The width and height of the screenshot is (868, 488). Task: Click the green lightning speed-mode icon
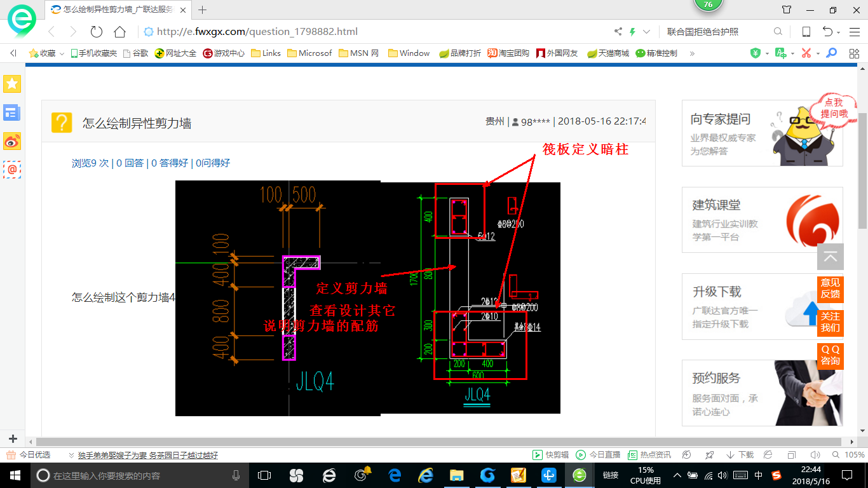(632, 32)
